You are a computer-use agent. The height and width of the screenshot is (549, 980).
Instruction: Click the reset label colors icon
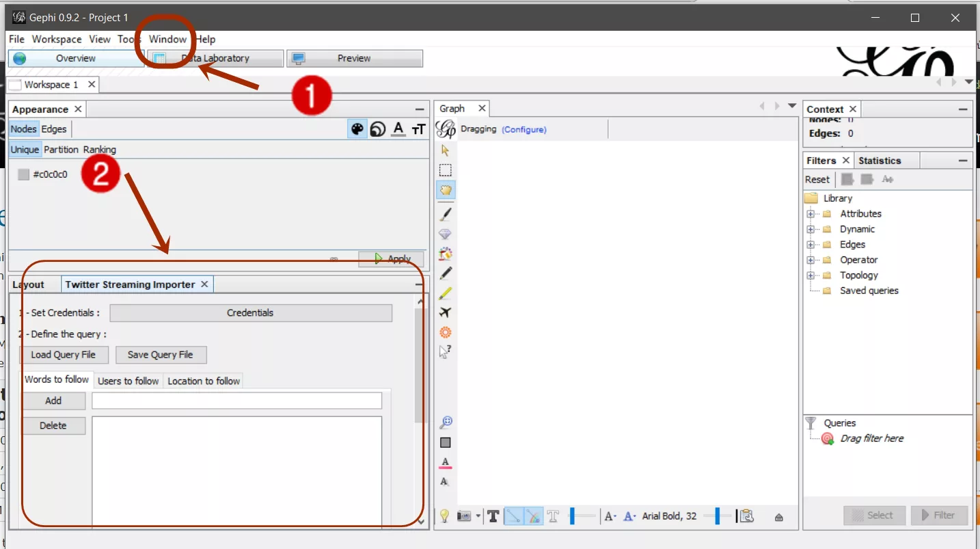446,462
